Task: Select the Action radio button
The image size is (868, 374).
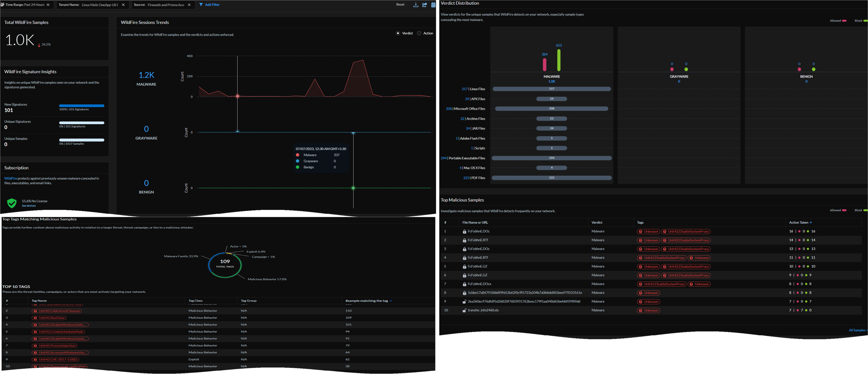Action: [419, 33]
